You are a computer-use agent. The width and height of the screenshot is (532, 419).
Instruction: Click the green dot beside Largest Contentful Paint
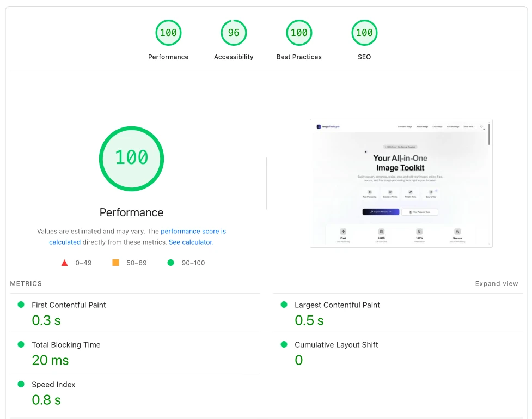coord(284,305)
